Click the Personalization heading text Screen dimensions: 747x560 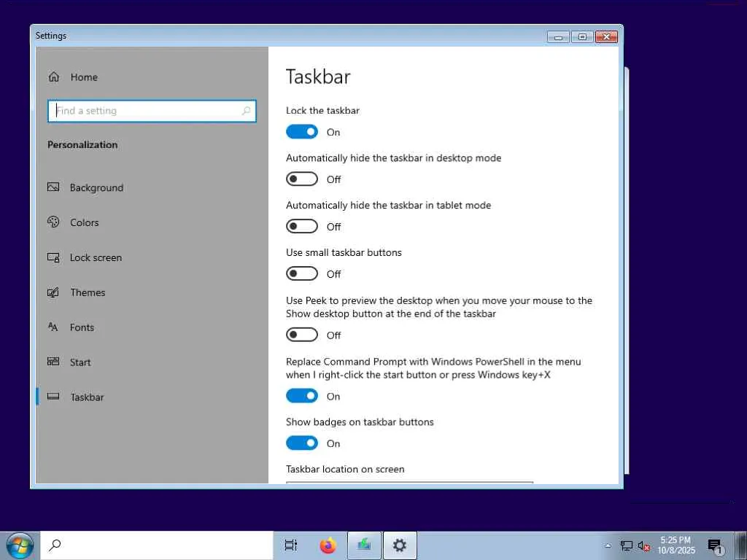82,145
